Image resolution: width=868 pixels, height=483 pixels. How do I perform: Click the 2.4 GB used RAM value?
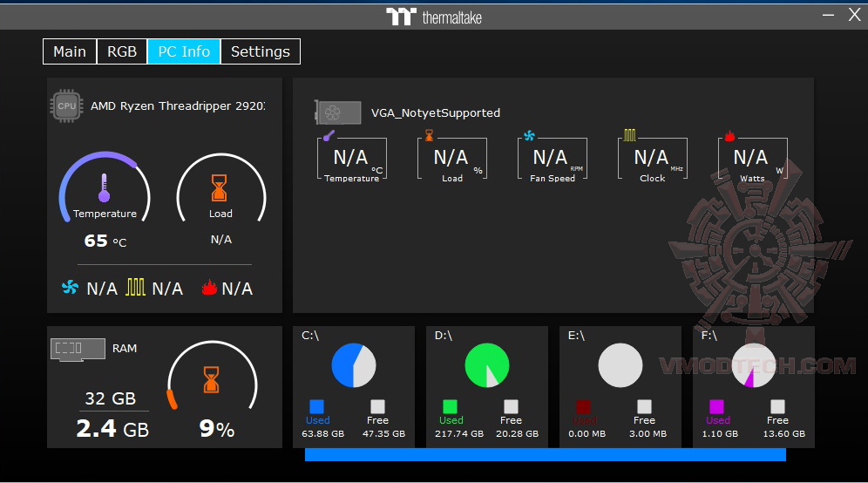coord(112,428)
